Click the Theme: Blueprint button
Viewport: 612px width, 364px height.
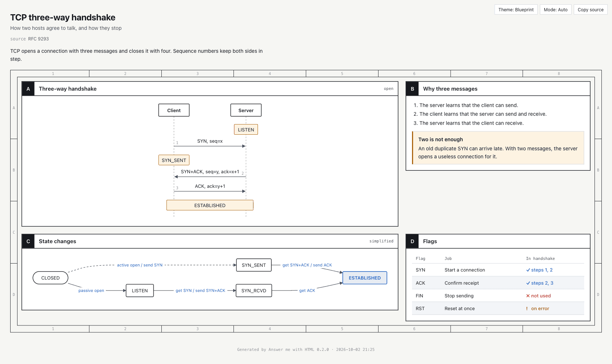tap(516, 9)
